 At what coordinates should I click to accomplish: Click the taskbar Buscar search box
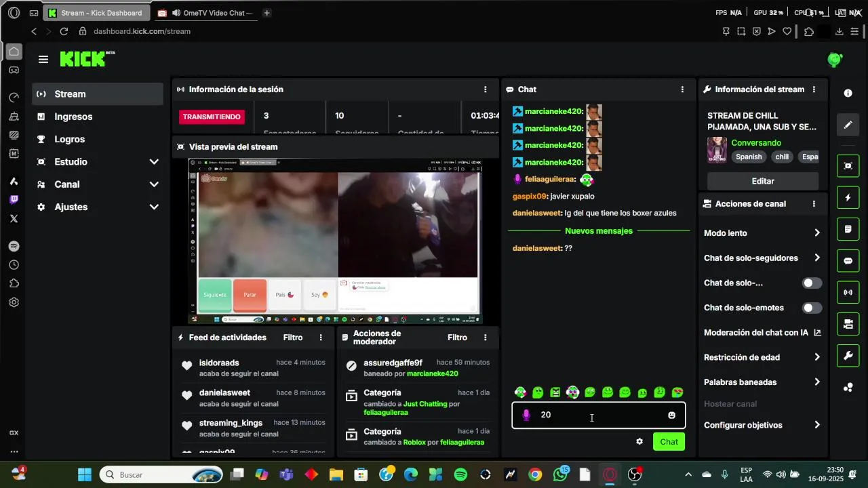point(161,474)
